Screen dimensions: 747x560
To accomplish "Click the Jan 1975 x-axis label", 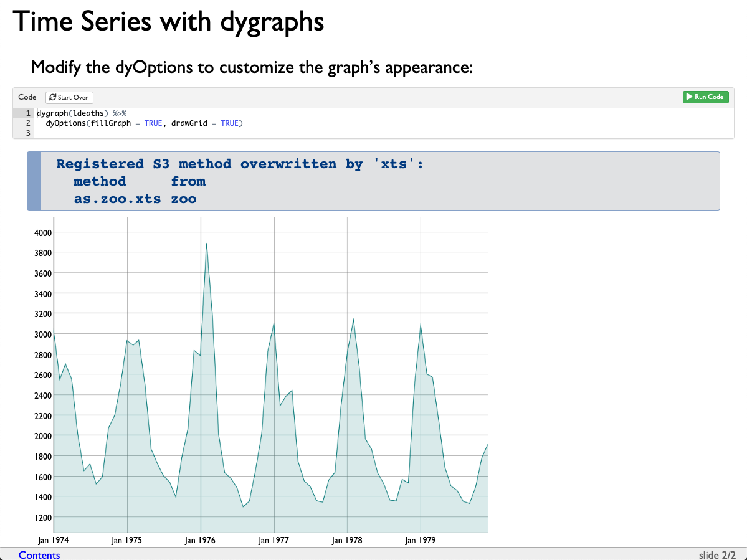I will tap(126, 541).
